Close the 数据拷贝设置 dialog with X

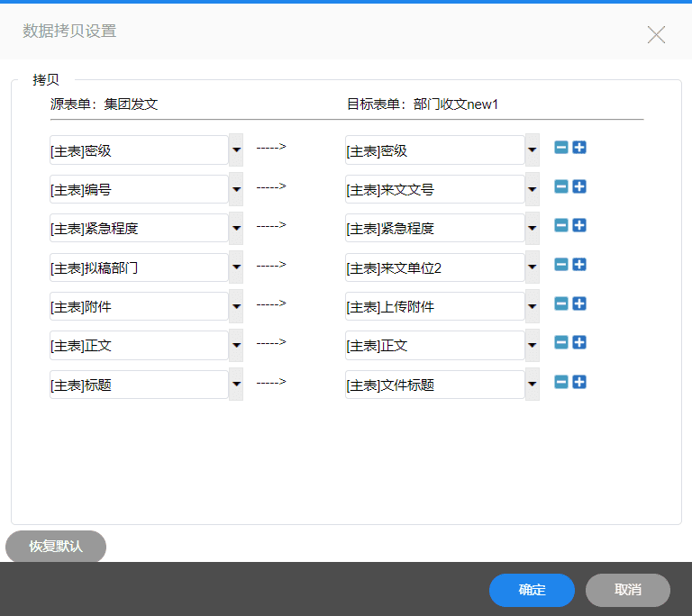[x=656, y=34]
